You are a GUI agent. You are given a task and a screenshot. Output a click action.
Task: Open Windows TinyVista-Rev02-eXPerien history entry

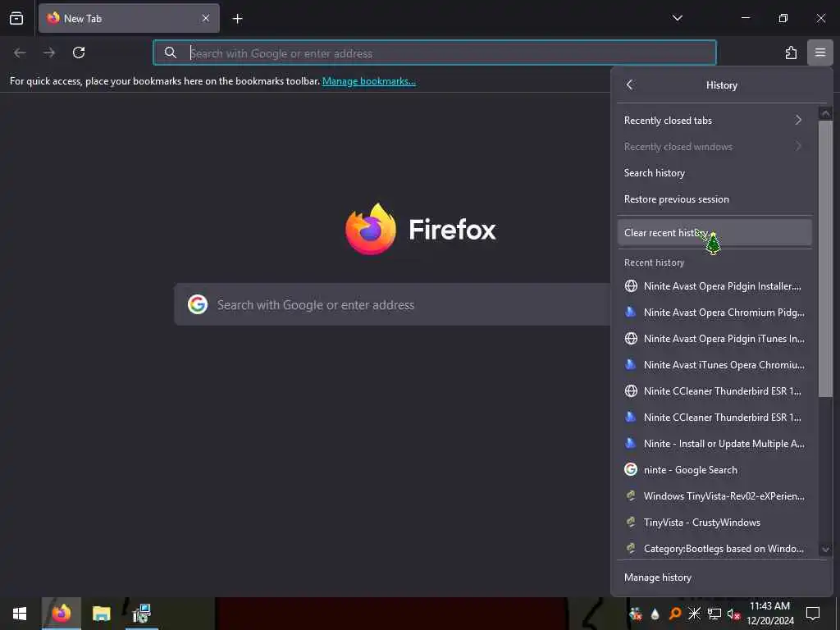pos(714,496)
